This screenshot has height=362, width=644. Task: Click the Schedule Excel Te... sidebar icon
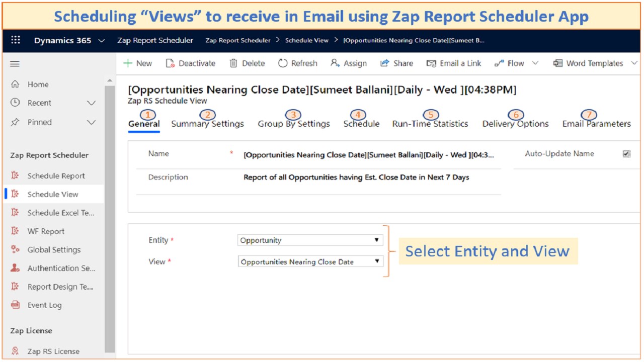15,213
